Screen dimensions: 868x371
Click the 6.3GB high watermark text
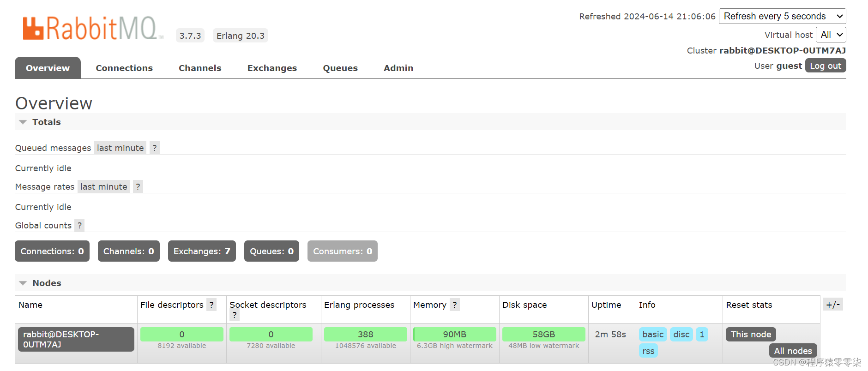(455, 346)
